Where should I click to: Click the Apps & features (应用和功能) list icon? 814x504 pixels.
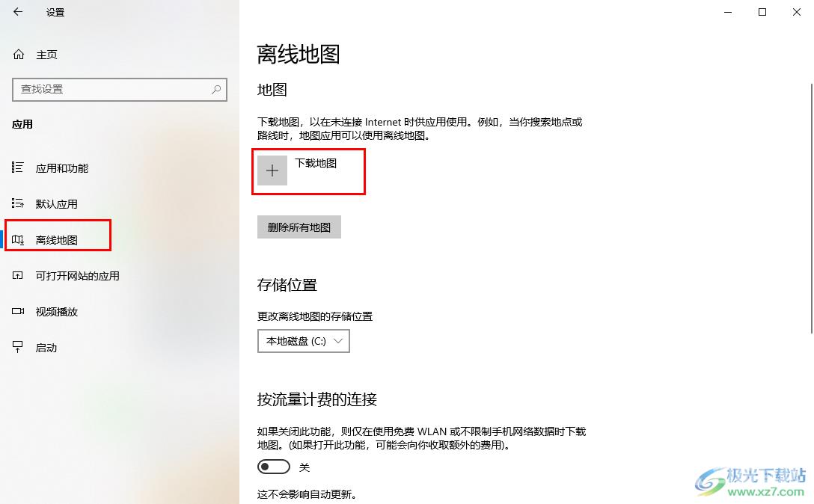tap(18, 168)
